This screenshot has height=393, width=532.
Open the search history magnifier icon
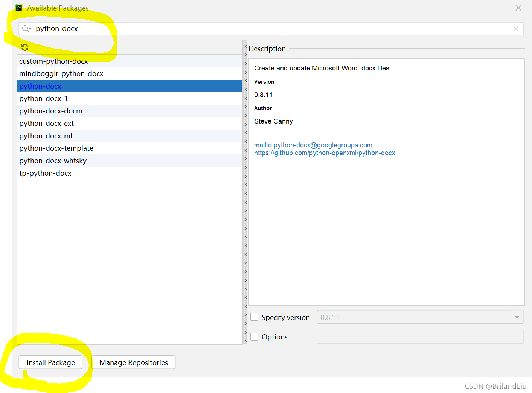point(26,29)
